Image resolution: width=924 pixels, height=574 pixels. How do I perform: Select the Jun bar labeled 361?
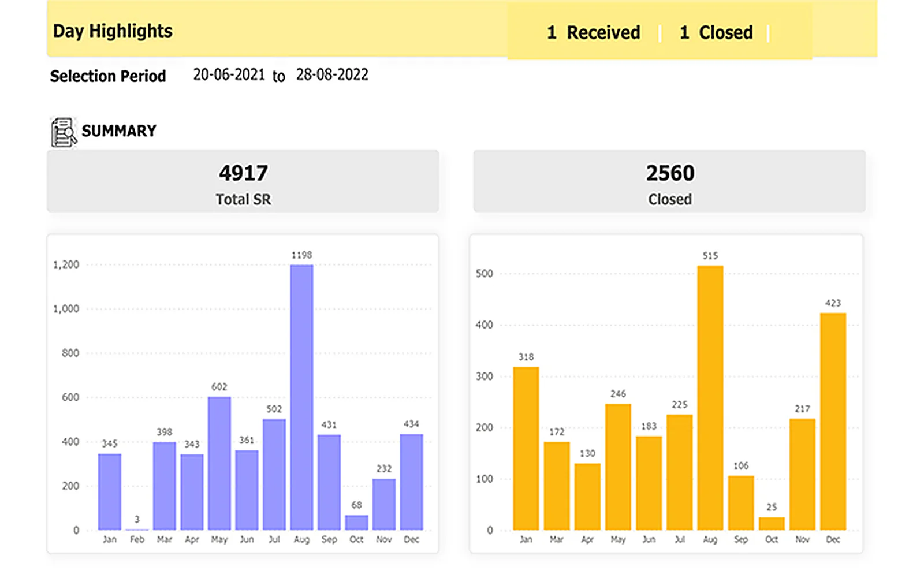click(247, 490)
